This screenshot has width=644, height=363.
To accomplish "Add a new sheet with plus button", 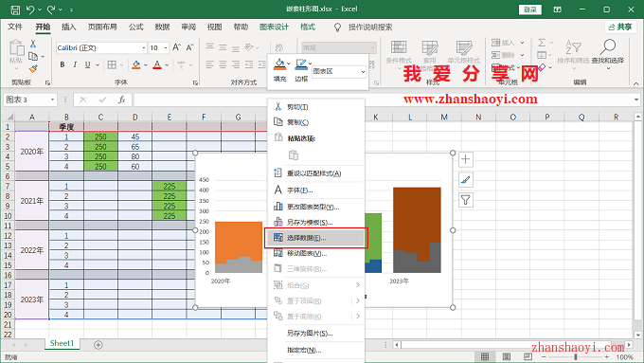I will point(98,345).
